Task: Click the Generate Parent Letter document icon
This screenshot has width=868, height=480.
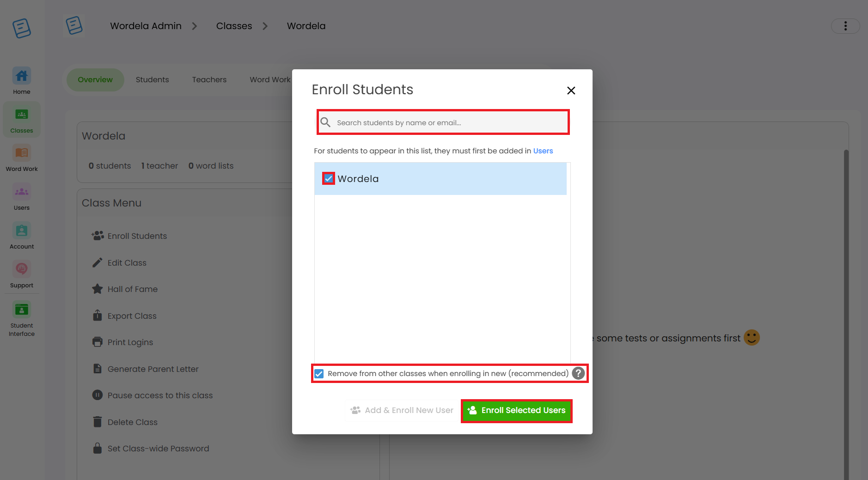Action: [x=97, y=369]
